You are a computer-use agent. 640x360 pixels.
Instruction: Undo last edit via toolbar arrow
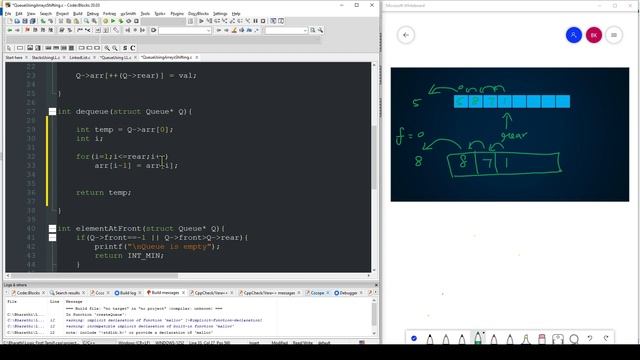[43, 21]
